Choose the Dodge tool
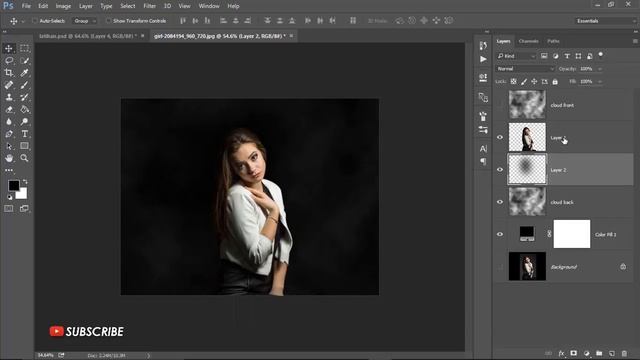640x360 pixels. (24, 122)
